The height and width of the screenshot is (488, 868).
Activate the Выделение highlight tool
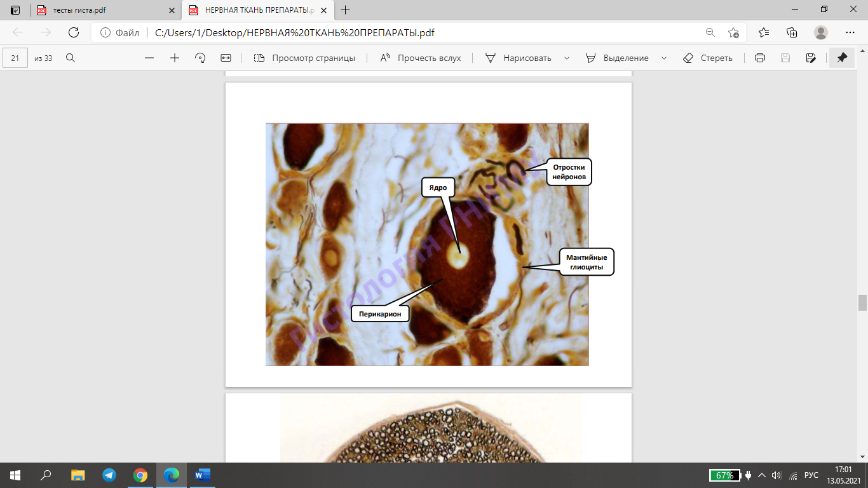[x=618, y=58]
